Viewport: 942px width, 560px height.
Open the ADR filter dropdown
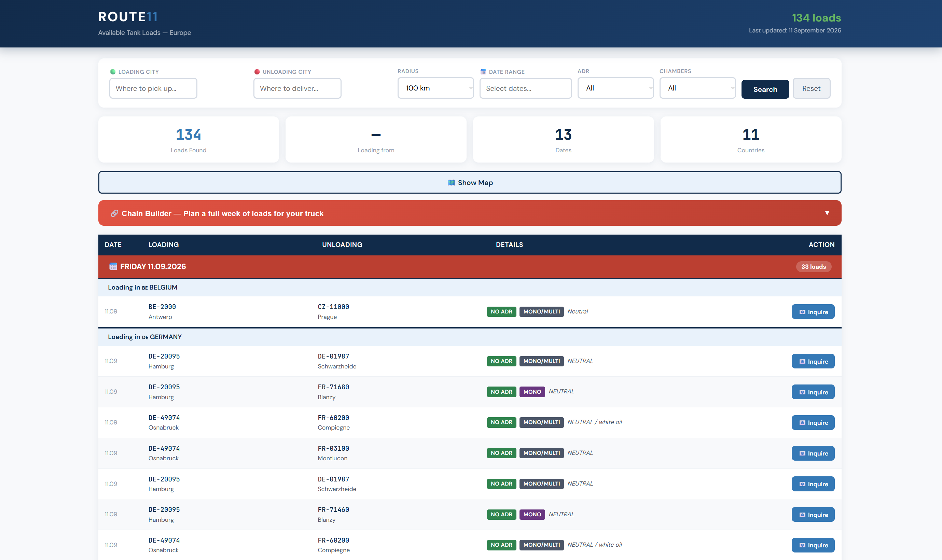(x=615, y=88)
